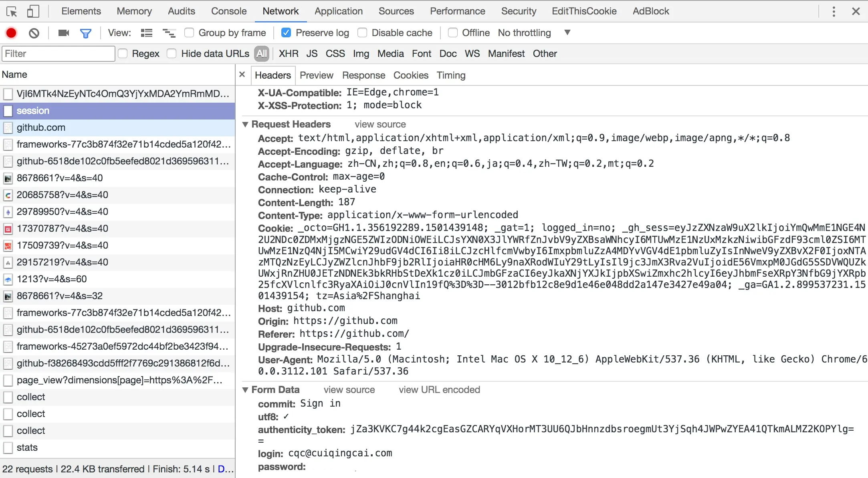
Task: Open the Response tab for the request
Action: pyautogui.click(x=363, y=75)
